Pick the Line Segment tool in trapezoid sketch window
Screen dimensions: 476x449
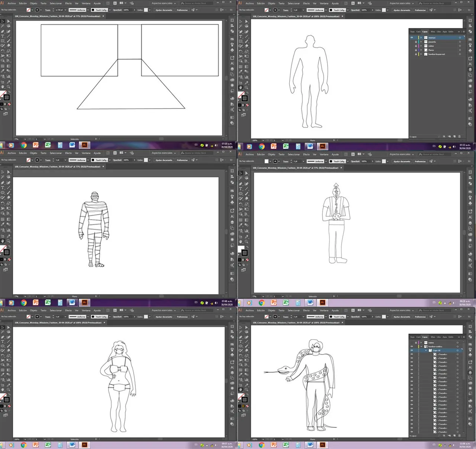click(8, 36)
